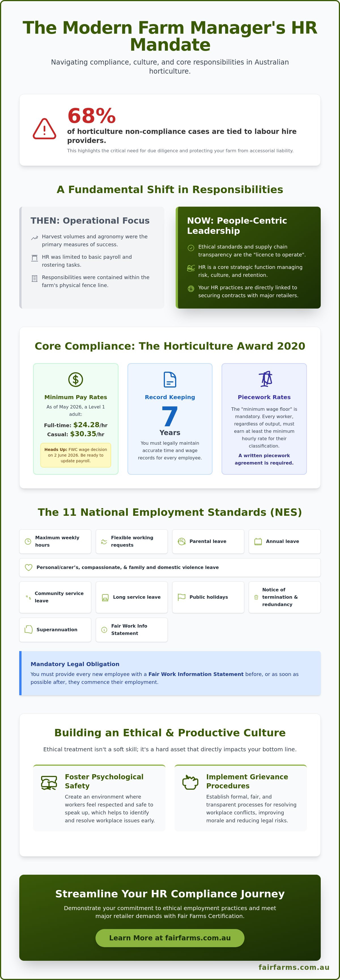Click document icon beside Responsibilities were contained
Viewport: 340px width, 980px height.
(x=34, y=279)
